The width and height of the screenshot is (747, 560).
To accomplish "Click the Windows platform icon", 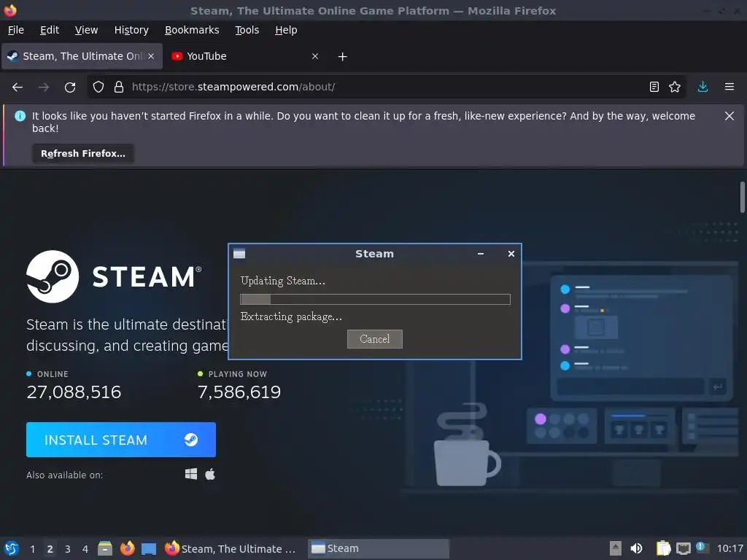I will pos(191,474).
